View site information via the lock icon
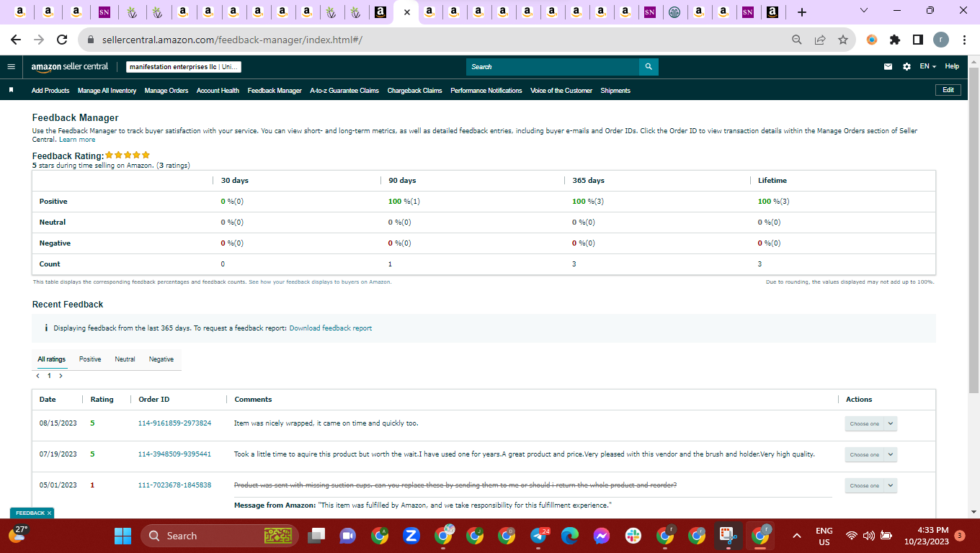980x553 pixels. coord(91,40)
